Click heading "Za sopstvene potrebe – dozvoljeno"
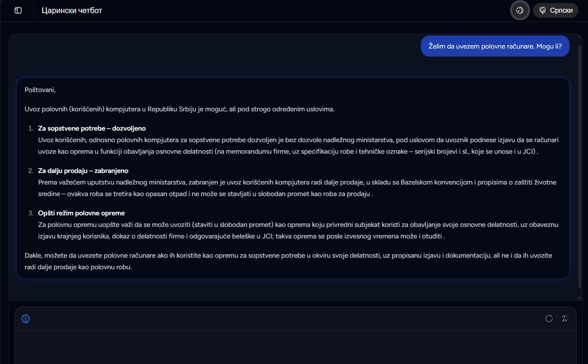588x364 pixels. click(92, 128)
